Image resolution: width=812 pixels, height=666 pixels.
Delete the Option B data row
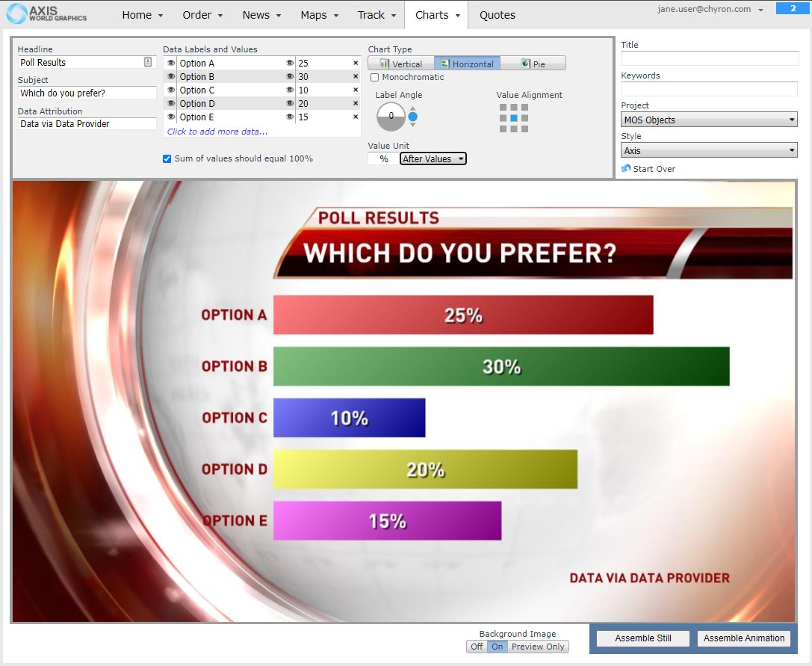pyautogui.click(x=356, y=77)
